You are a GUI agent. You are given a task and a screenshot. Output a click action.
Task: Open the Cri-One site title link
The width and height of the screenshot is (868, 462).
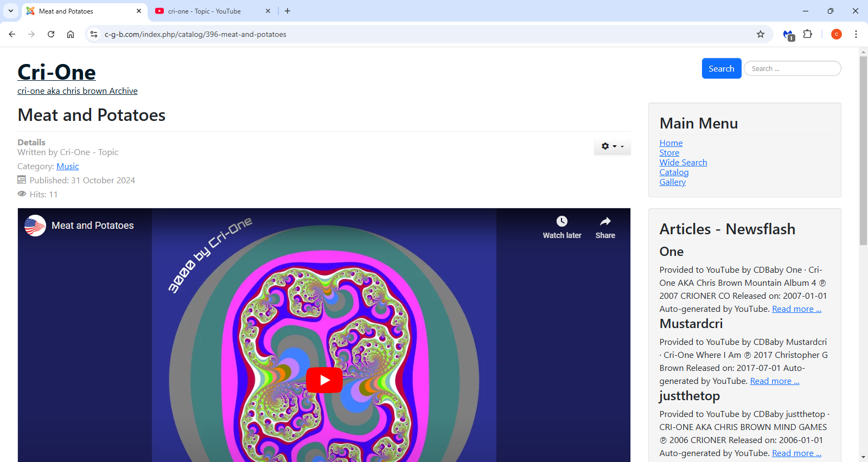[56, 72]
